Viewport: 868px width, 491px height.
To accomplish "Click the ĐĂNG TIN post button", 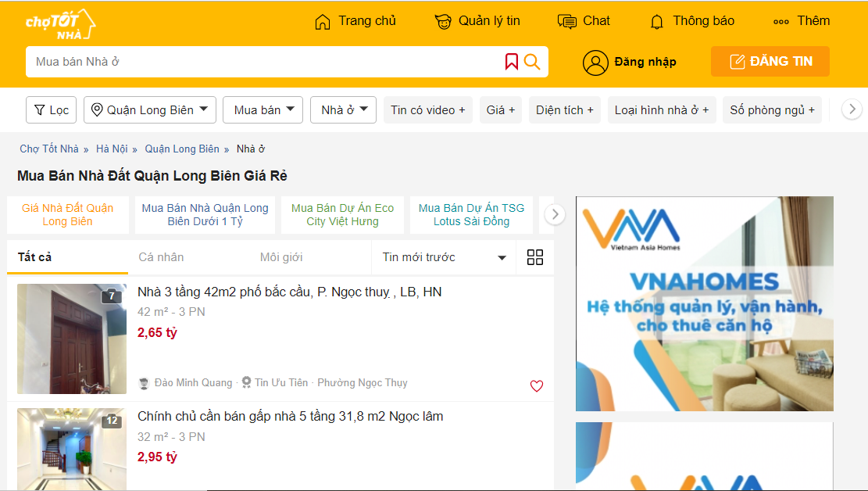I will 770,62.
